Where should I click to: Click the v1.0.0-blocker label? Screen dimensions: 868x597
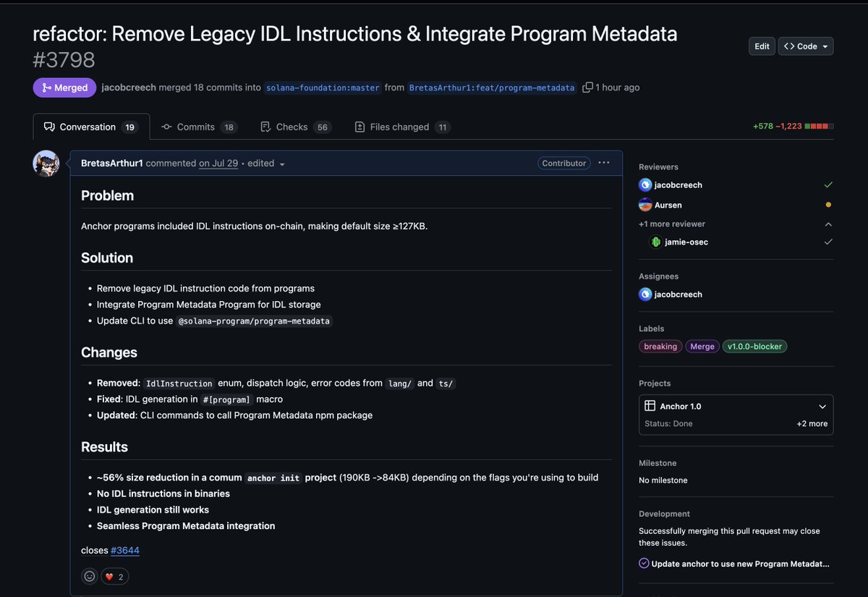coord(755,347)
